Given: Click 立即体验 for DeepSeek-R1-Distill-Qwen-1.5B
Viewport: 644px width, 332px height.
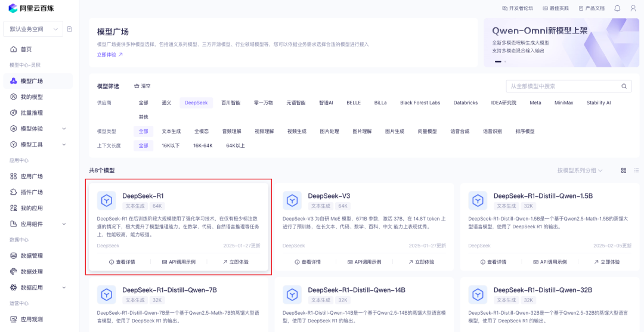Looking at the screenshot, I should tap(606, 262).
